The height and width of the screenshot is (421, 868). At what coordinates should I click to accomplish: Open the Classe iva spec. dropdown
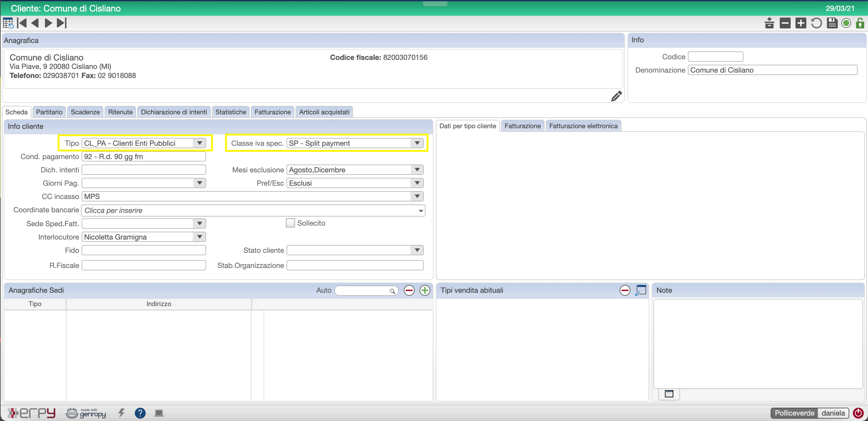(417, 143)
